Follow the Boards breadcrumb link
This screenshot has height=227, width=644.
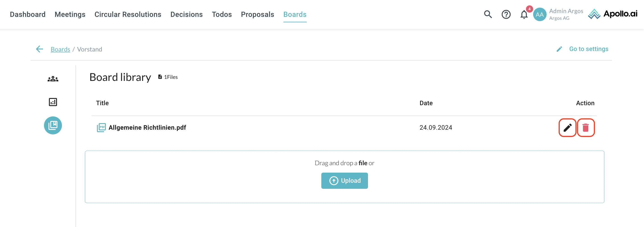pyautogui.click(x=60, y=49)
